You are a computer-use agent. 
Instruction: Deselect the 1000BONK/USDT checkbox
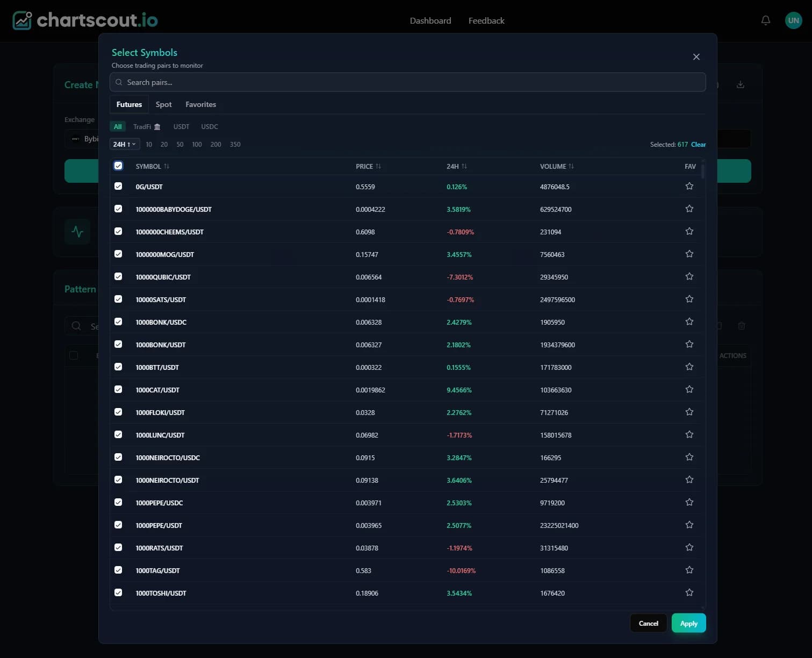pos(118,344)
